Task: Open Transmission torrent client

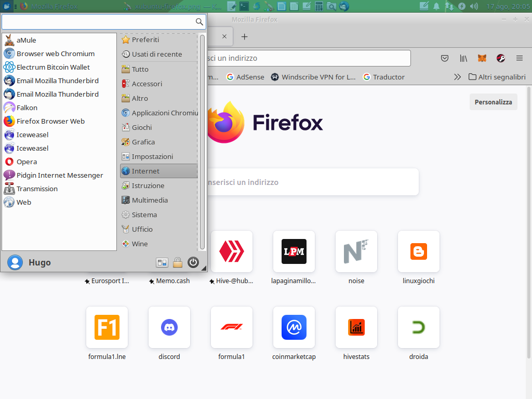Action: pyautogui.click(x=59, y=189)
